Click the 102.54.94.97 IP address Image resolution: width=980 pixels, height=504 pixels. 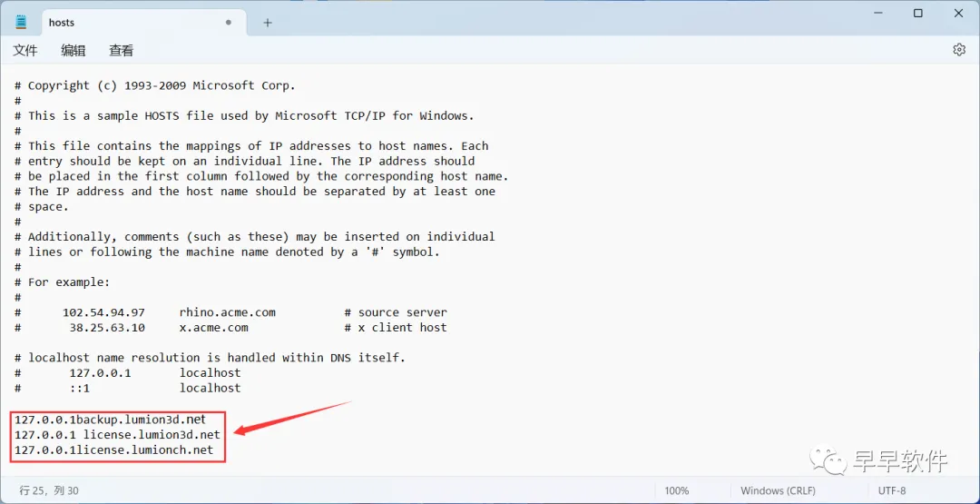[103, 312]
